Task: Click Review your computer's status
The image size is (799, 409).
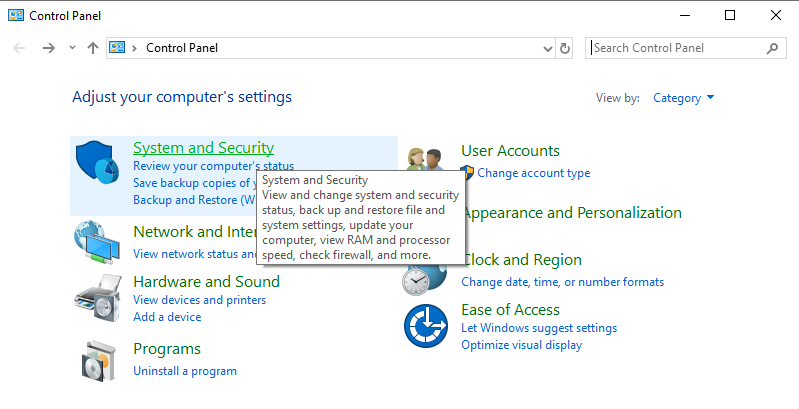Action: [214, 166]
